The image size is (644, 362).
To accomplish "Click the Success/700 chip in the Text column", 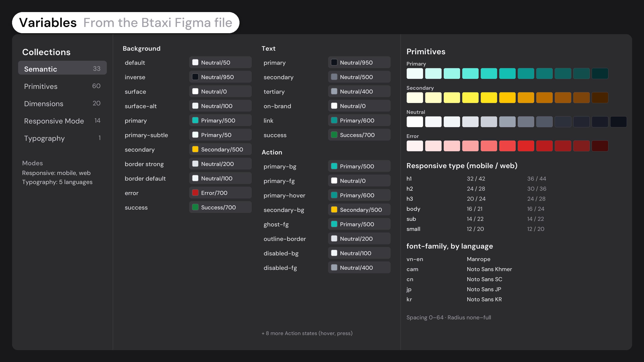I will pos(359,135).
